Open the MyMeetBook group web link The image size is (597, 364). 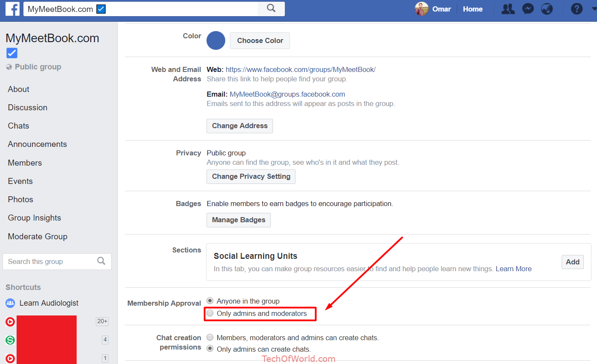coord(300,69)
